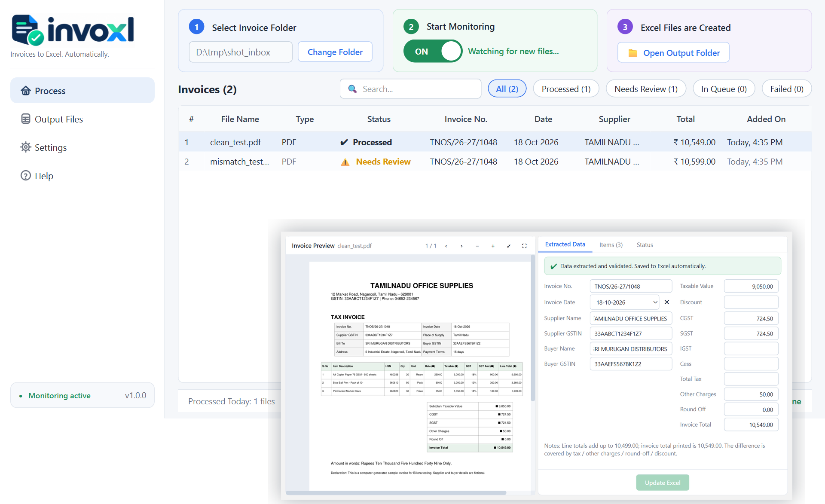Click the folder icon on Open Output Folder
This screenshot has width=825, height=504.
pos(633,53)
